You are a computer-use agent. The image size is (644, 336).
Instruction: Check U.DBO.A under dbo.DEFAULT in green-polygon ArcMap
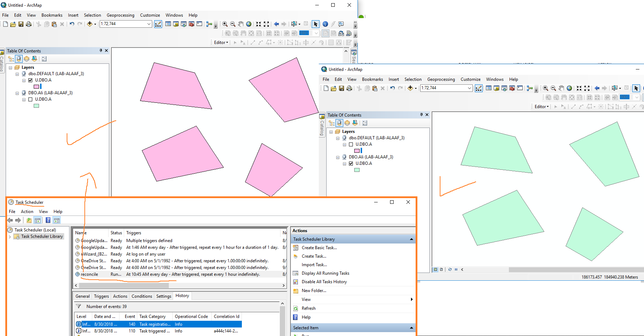pos(351,144)
